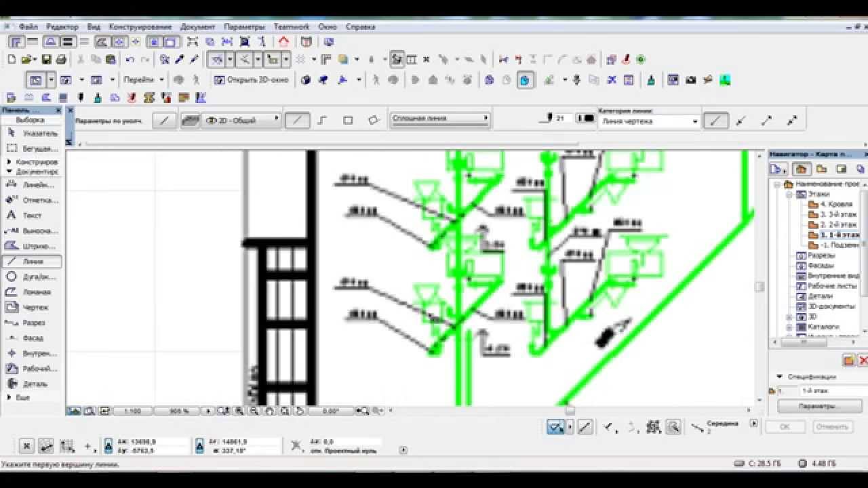Open the Файл menu

click(x=28, y=27)
